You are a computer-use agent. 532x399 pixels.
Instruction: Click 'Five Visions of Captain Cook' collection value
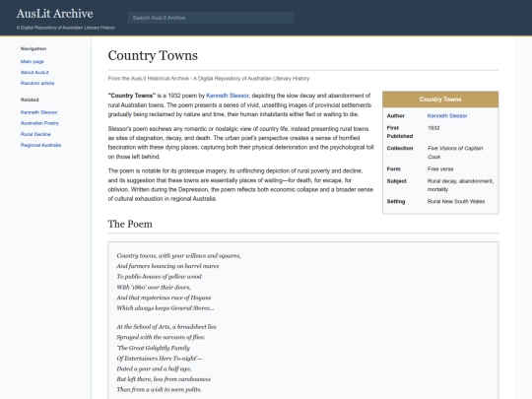(x=455, y=153)
